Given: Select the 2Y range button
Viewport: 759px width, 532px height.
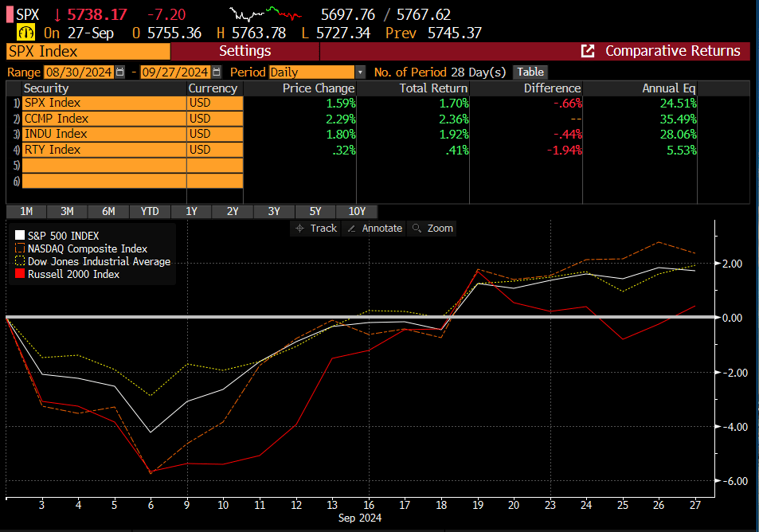Looking at the screenshot, I should (x=233, y=211).
